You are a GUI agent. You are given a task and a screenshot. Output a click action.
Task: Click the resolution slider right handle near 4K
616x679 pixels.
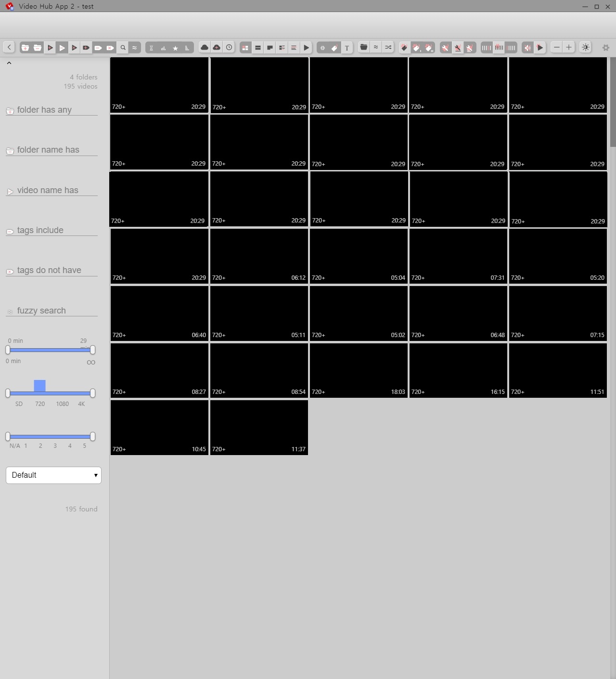point(93,393)
